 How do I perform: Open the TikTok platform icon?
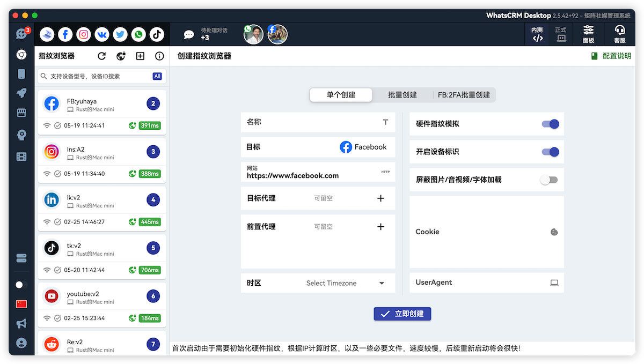click(157, 35)
